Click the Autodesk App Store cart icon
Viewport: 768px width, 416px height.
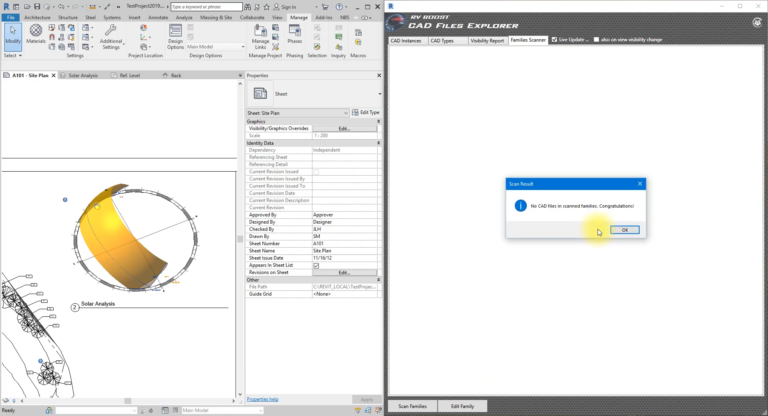[325, 7]
